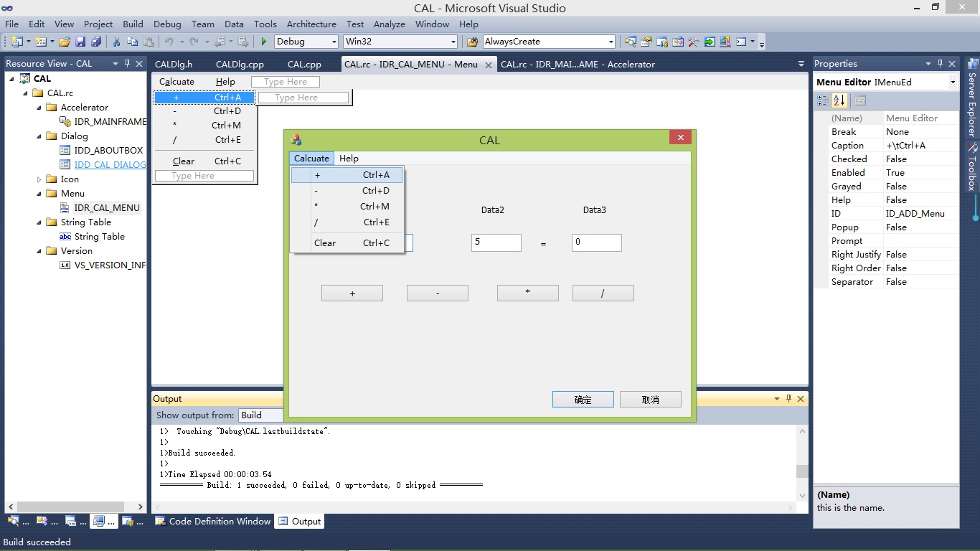Screen dimensions: 980x551
Task: Toggle the Output panel pin
Action: click(x=788, y=398)
